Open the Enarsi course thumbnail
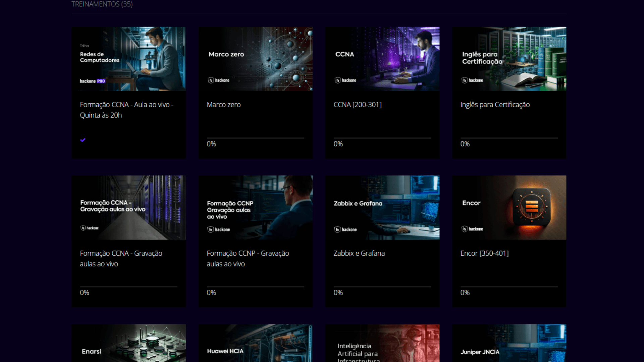The width and height of the screenshot is (644, 362). pos(128,343)
